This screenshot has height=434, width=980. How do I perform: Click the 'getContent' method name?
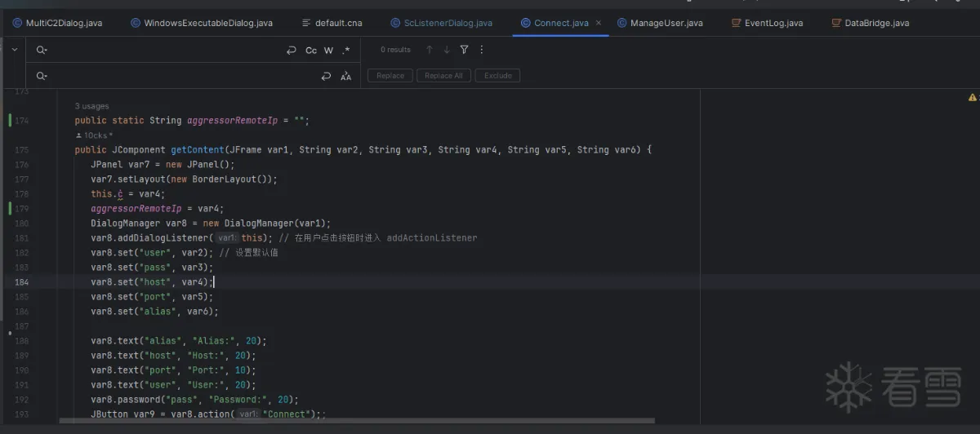tap(196, 150)
